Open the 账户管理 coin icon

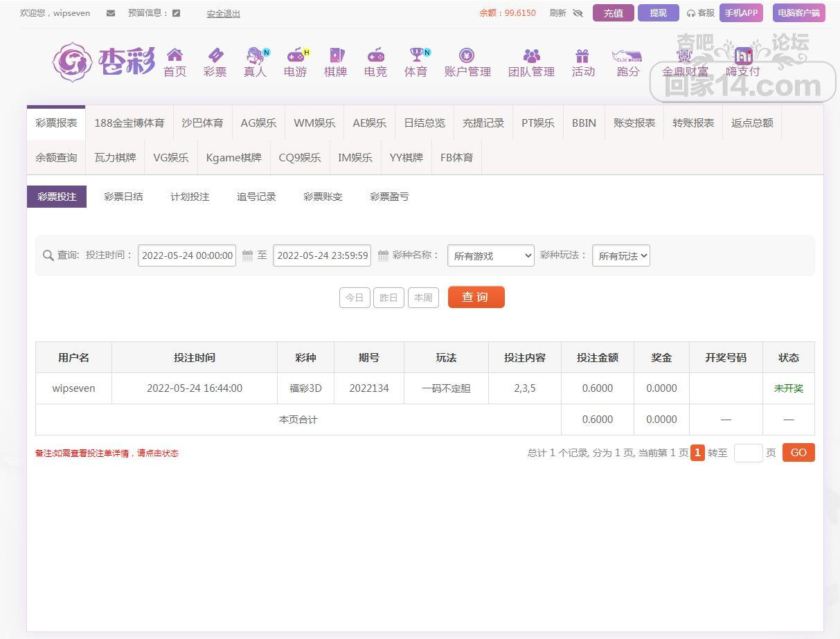[467, 55]
